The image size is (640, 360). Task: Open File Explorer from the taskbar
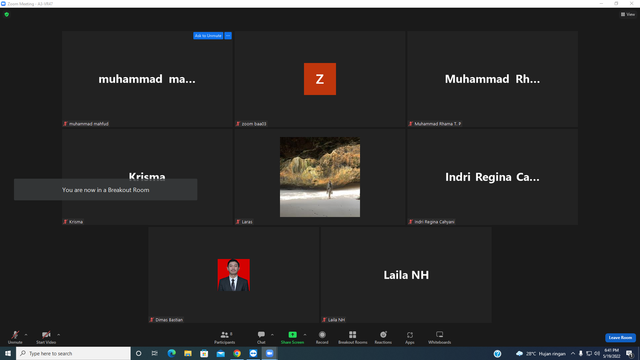click(188, 353)
